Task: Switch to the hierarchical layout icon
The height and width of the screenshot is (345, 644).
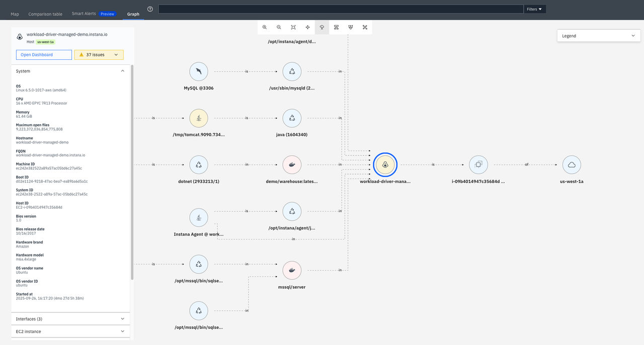Action: [336, 27]
